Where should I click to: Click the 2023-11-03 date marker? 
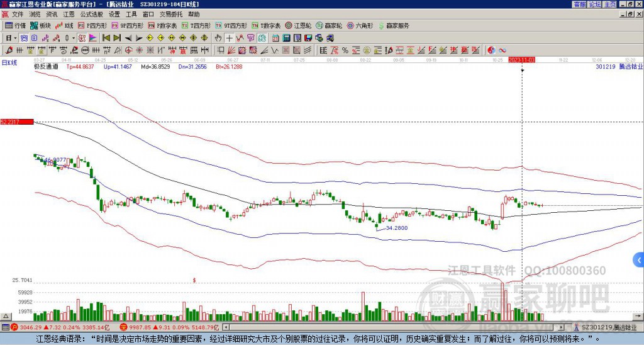[521, 60]
